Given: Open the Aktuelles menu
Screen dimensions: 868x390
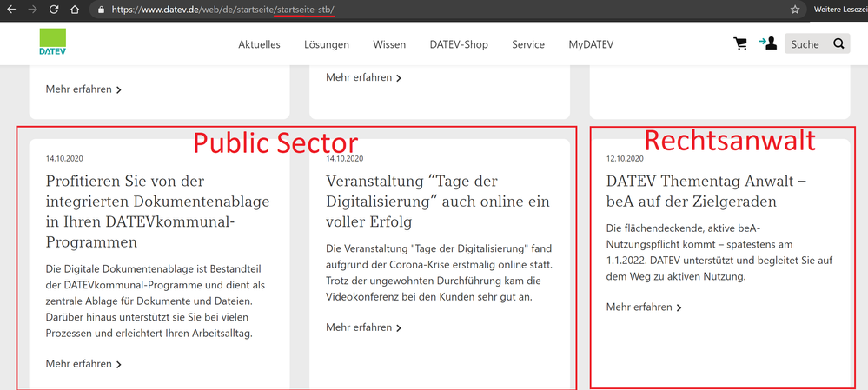Looking at the screenshot, I should (259, 44).
